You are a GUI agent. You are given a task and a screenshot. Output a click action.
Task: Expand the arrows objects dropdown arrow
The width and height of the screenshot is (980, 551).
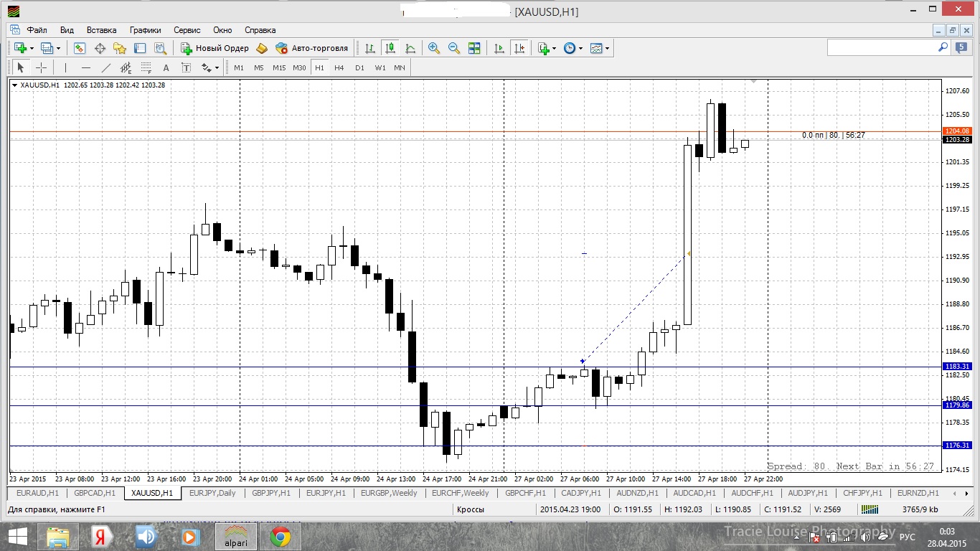point(217,68)
